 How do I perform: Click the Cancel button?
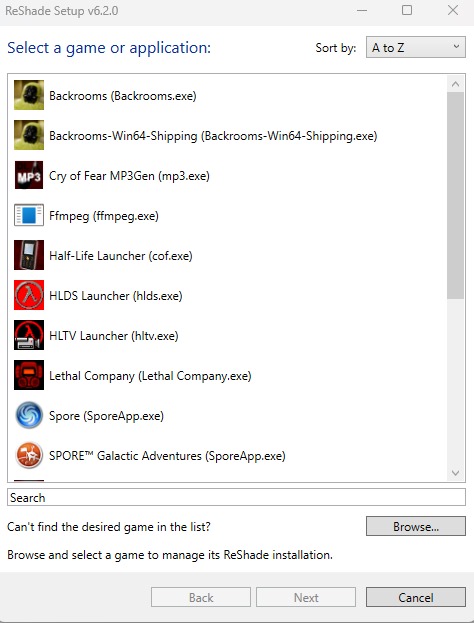pos(416,597)
